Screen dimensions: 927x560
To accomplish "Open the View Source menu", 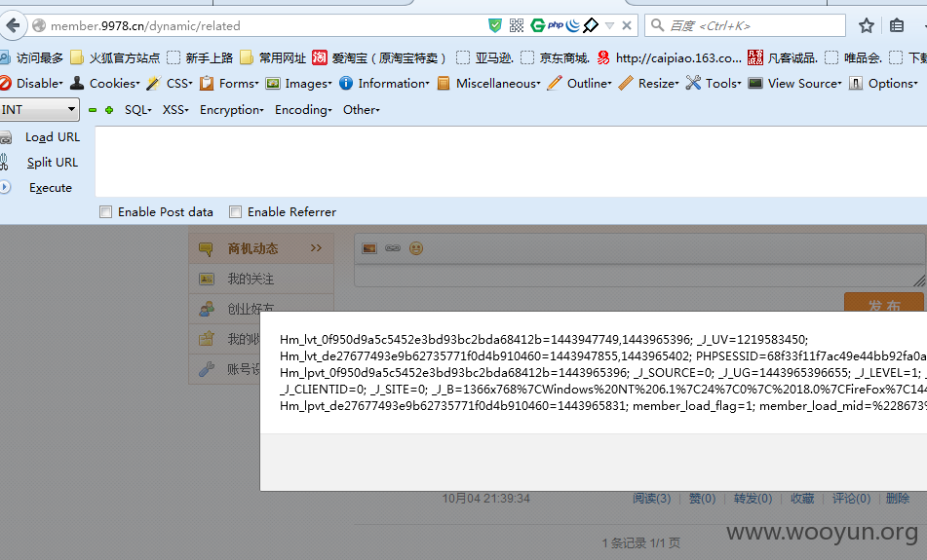I will tap(795, 84).
